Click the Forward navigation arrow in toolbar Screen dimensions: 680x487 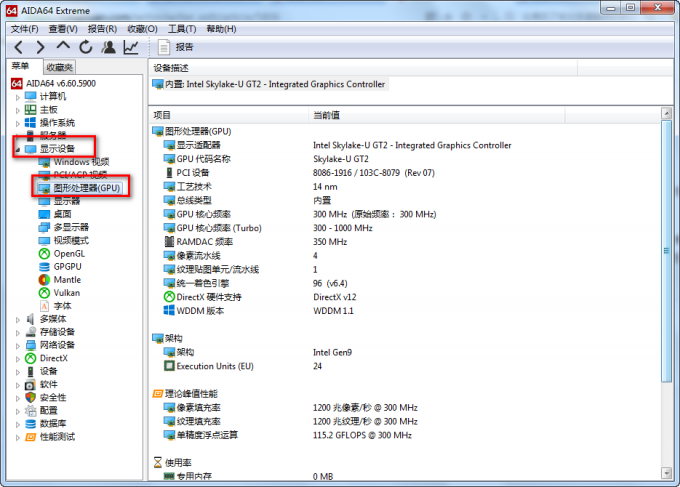(41, 47)
